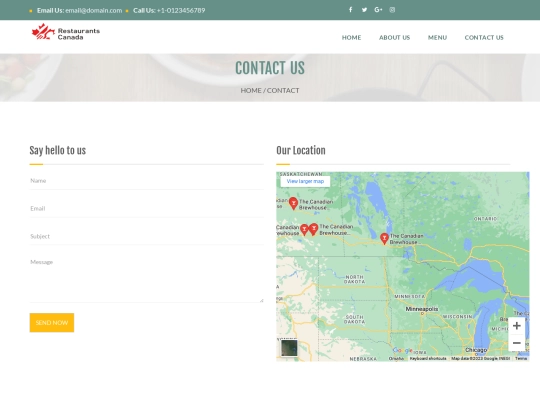Select the pin next to 'Canadian ewhouse' label
Screen dimensions: 540x405
click(x=304, y=230)
